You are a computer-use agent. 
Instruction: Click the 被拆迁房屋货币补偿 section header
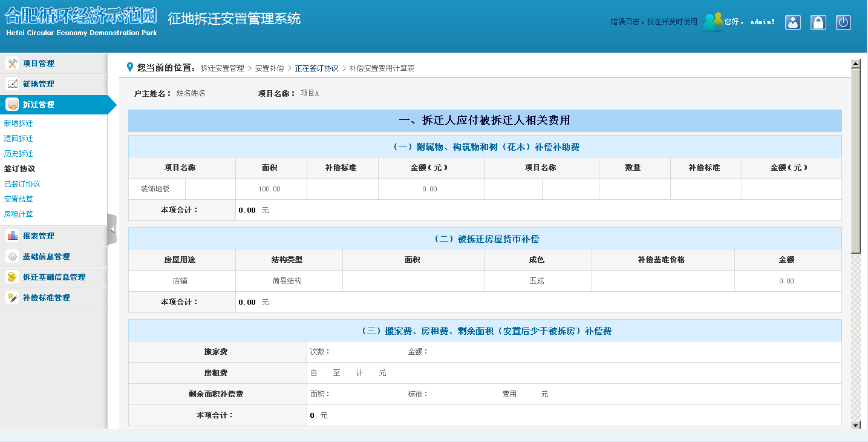click(x=485, y=239)
